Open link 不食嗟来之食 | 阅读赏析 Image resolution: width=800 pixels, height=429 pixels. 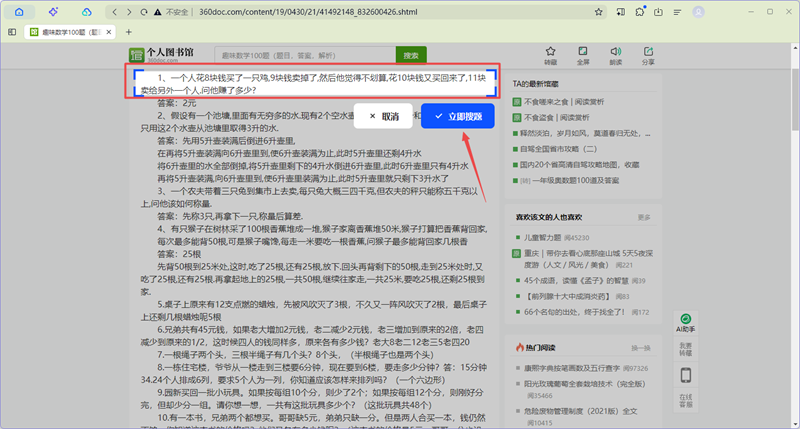(564, 102)
